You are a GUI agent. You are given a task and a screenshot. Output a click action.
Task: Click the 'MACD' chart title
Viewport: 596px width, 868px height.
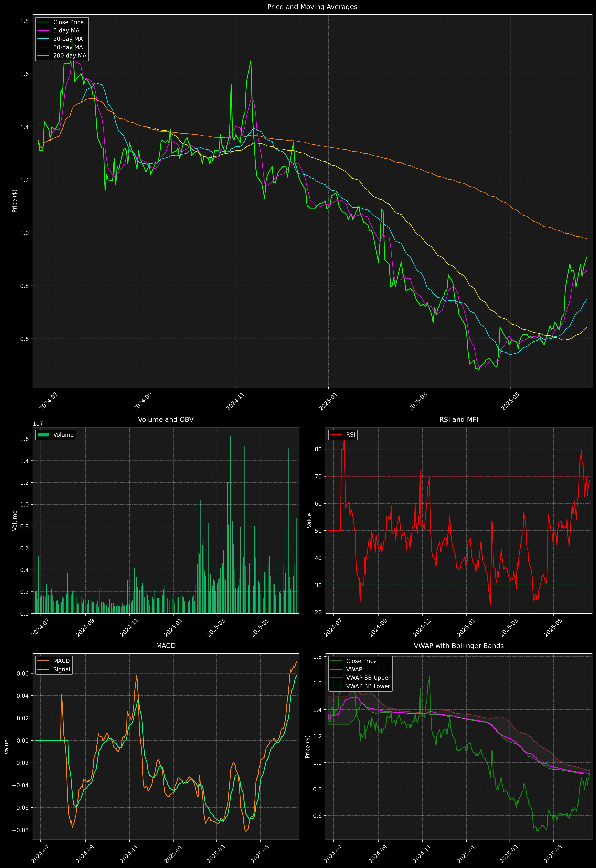tap(166, 646)
